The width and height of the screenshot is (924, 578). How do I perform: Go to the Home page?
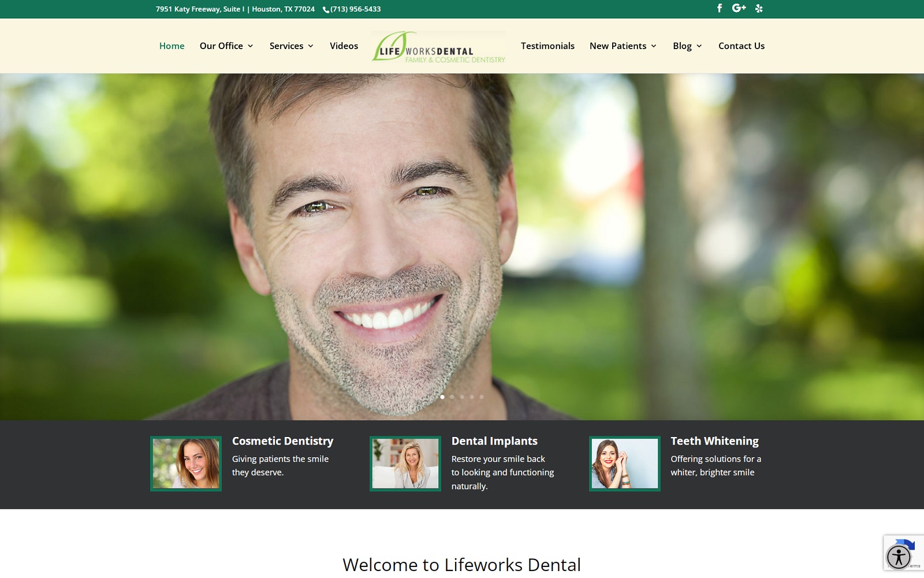tap(172, 46)
